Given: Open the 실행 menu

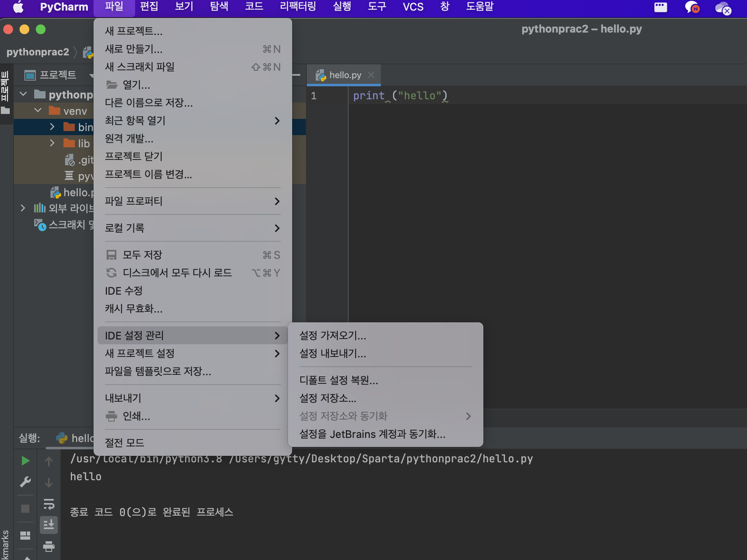Looking at the screenshot, I should (x=342, y=7).
